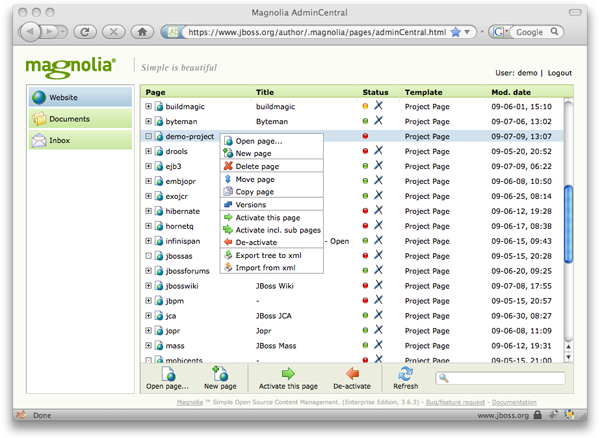Choose Activate incl. sub pages menu entry
The width and height of the screenshot is (600, 438).
[272, 230]
